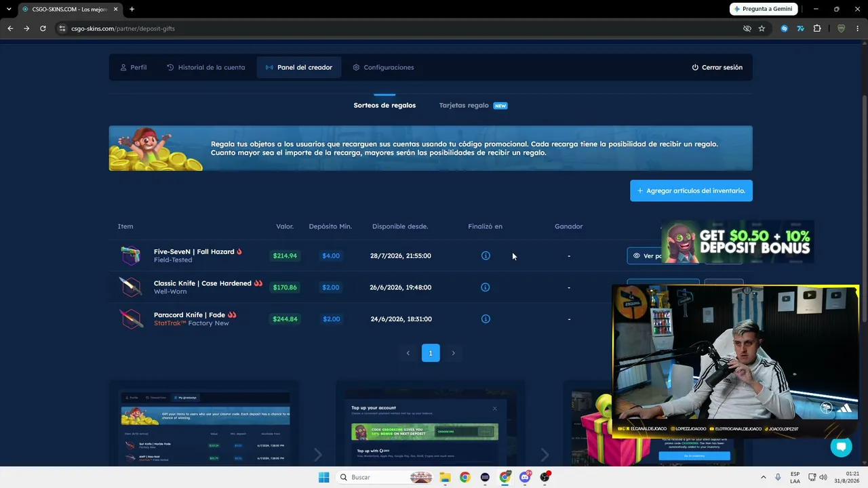Click the $214.94 value badge
The height and width of the screenshot is (488, 868).
[x=285, y=256]
